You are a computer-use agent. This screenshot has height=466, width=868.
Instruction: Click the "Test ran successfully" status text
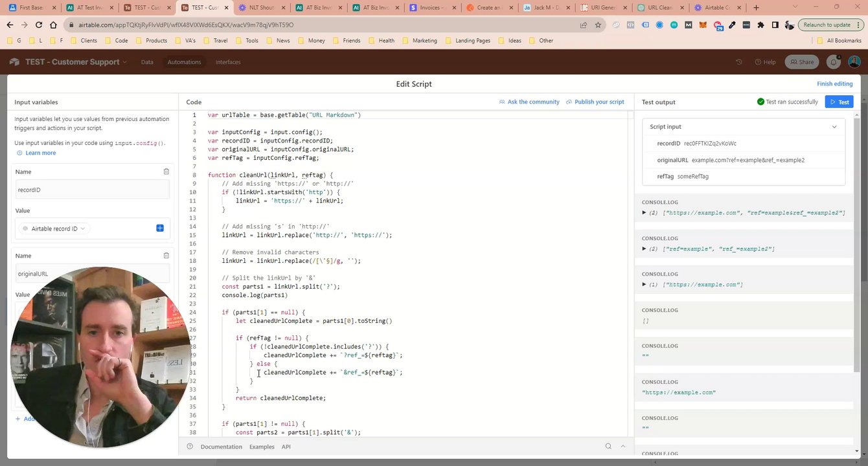(x=792, y=102)
